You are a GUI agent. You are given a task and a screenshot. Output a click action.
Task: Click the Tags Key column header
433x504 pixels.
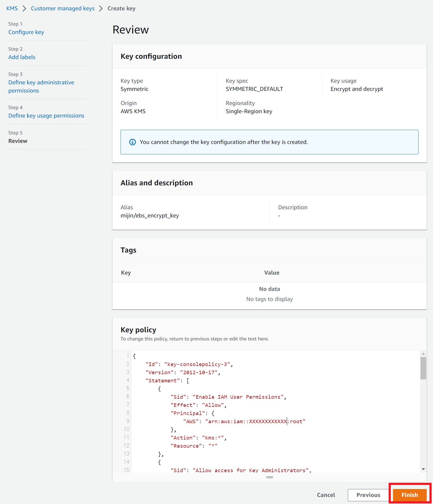click(x=126, y=273)
